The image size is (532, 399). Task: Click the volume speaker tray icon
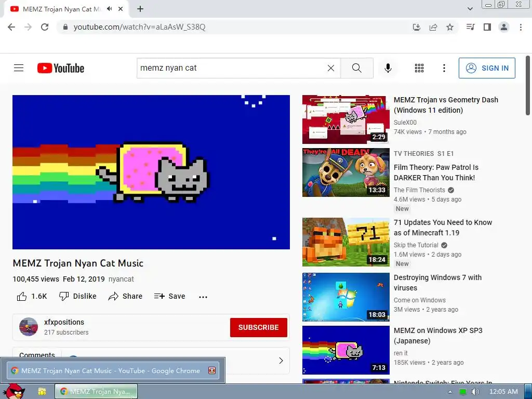coord(475,392)
